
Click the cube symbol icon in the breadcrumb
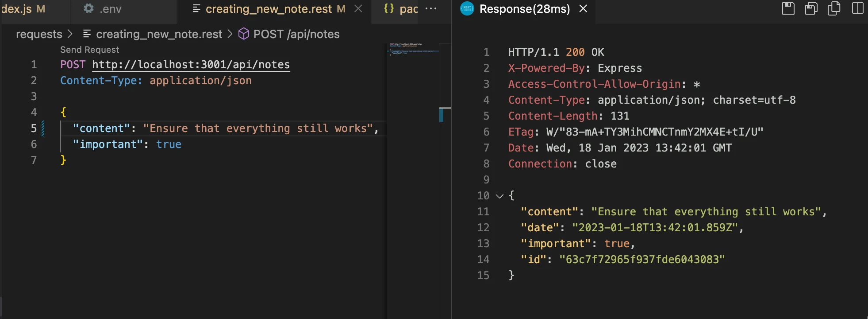pos(244,34)
